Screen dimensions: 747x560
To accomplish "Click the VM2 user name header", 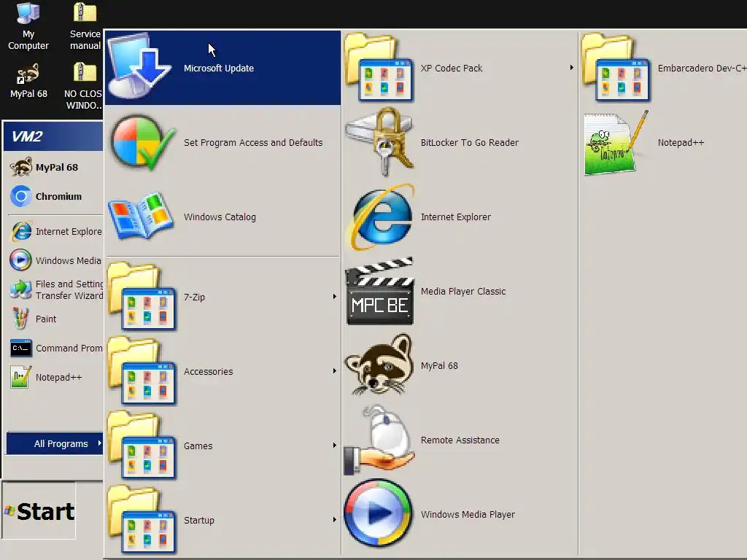I will (x=27, y=136).
